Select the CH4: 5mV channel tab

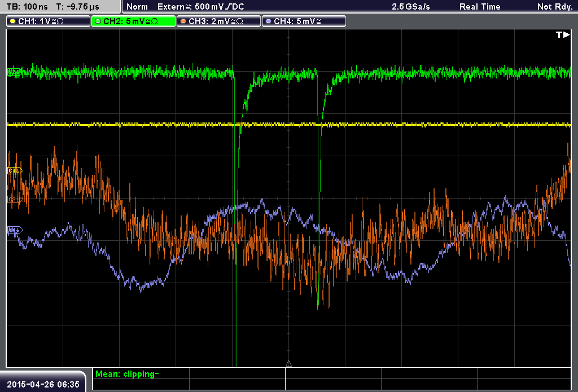[x=304, y=21]
